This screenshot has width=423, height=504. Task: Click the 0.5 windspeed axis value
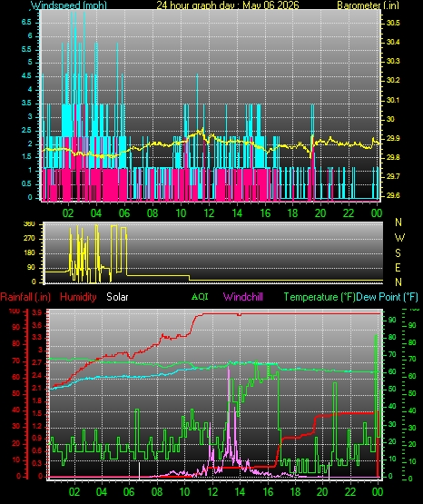click(x=26, y=183)
